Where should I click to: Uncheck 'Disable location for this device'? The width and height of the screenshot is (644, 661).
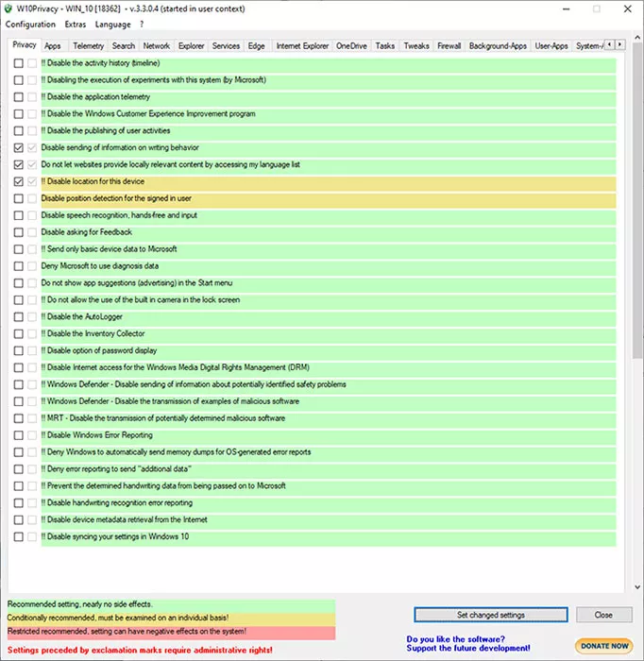[19, 181]
